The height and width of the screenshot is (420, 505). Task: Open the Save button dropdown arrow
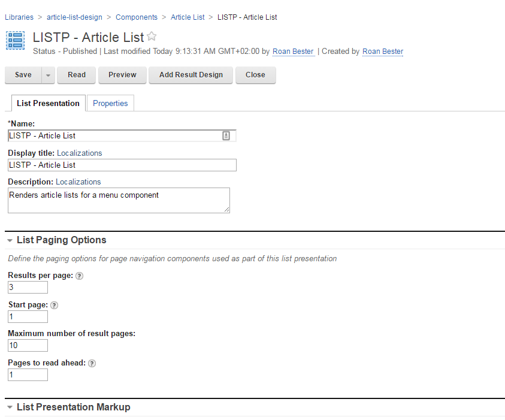tap(48, 75)
